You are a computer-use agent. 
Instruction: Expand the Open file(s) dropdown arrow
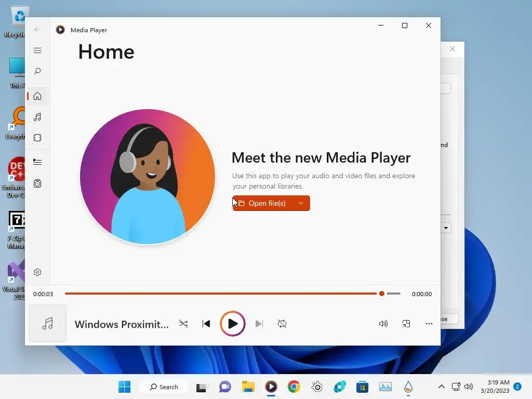(x=301, y=203)
